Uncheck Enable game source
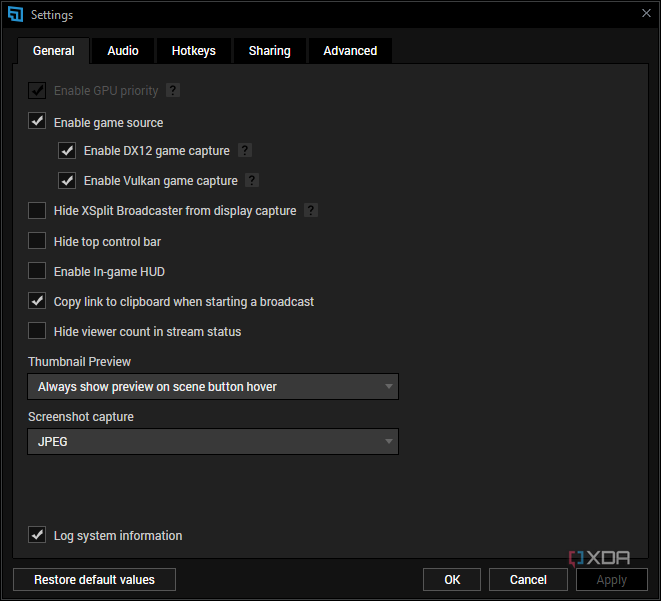Screen dimensions: 661x601 pos(37,121)
